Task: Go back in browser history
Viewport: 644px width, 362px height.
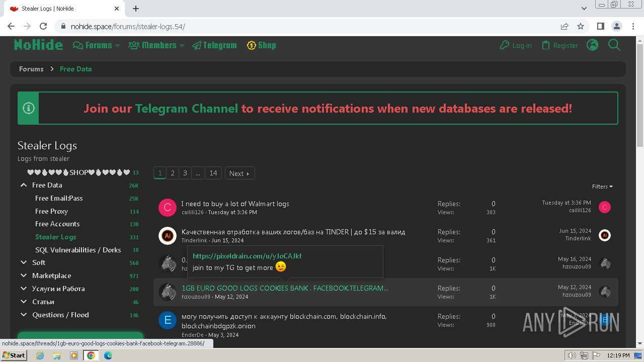Action: 11,26
